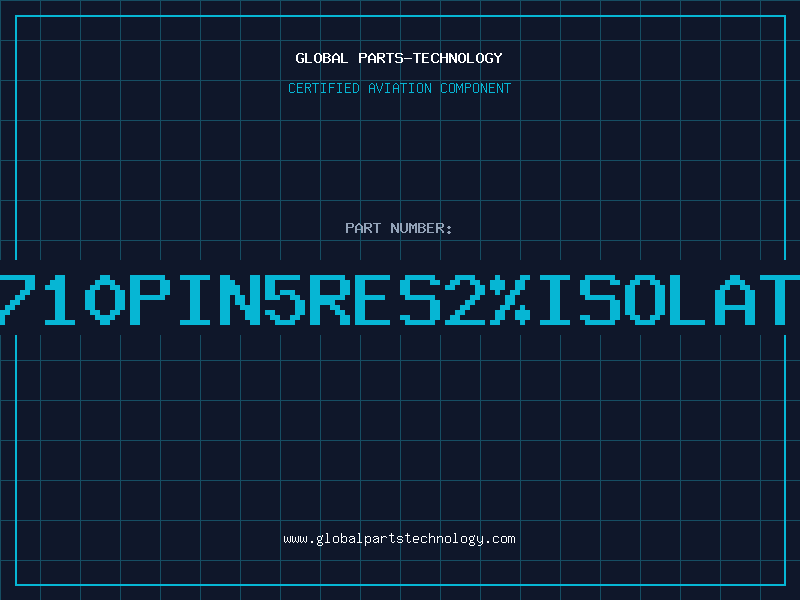The image size is (800, 600).
Task: Click the word GLOBAL in the heading
Action: pyautogui.click(x=320, y=58)
